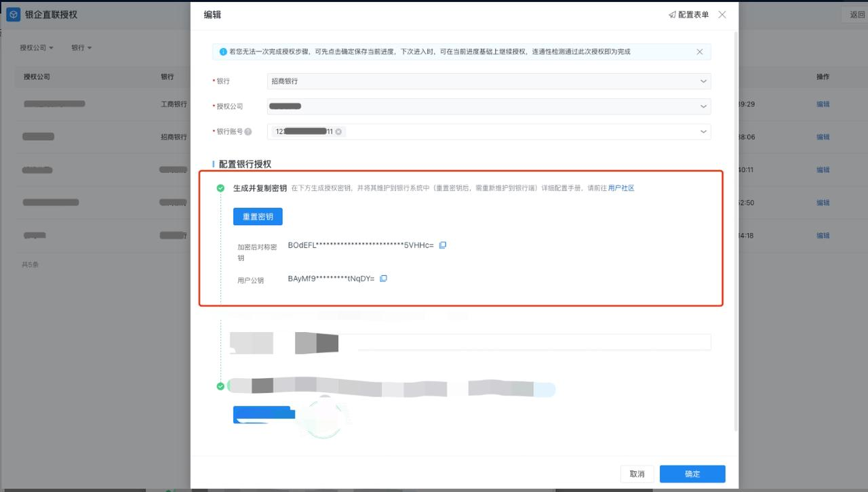Click 取消 to cancel editing
Viewport: 868px width, 492px height.
pyautogui.click(x=637, y=474)
